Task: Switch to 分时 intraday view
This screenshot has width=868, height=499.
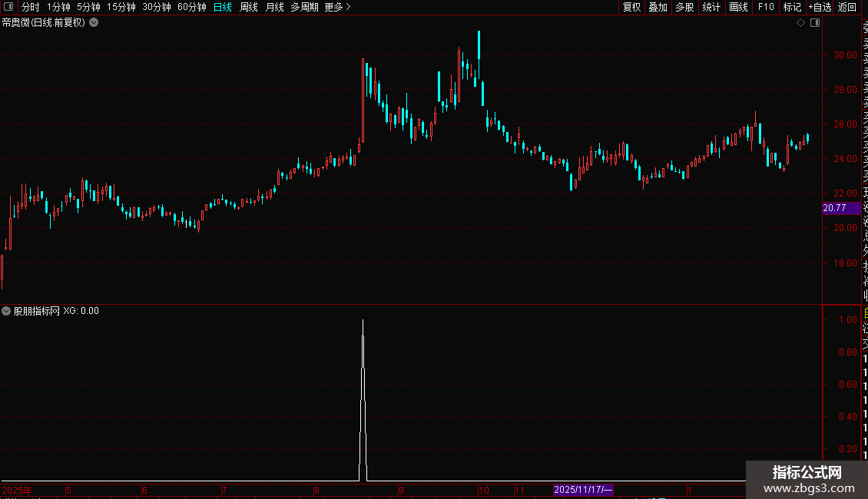Action: click(31, 7)
